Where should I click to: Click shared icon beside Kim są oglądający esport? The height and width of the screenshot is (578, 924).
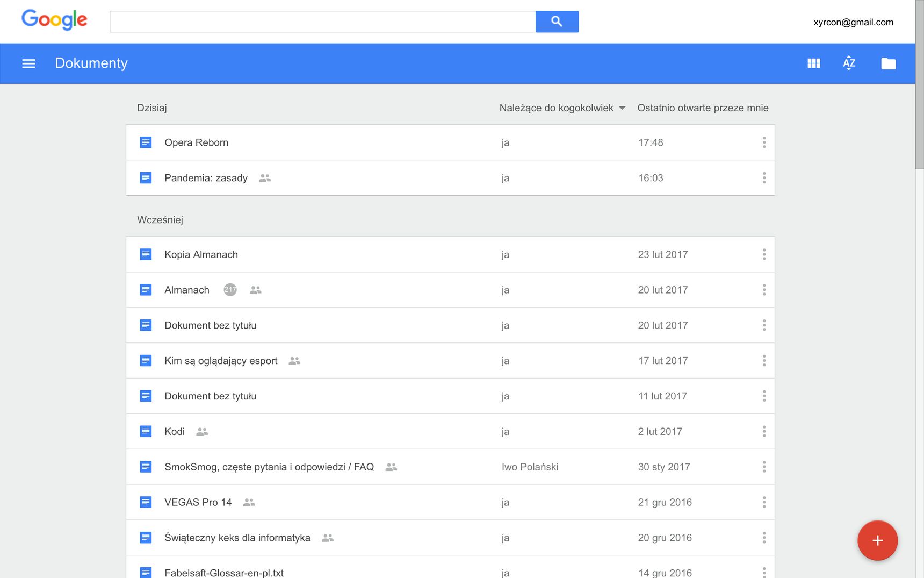point(294,361)
